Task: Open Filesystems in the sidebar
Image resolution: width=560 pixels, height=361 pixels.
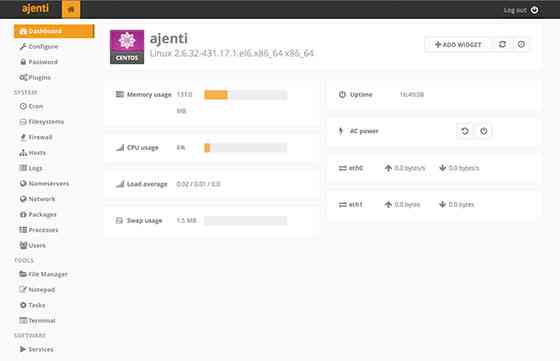Action: [x=42, y=122]
